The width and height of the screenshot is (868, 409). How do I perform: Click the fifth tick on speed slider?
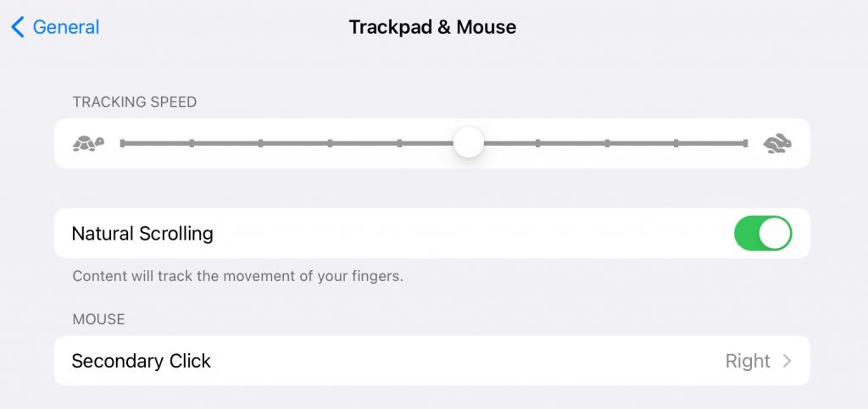(x=399, y=143)
